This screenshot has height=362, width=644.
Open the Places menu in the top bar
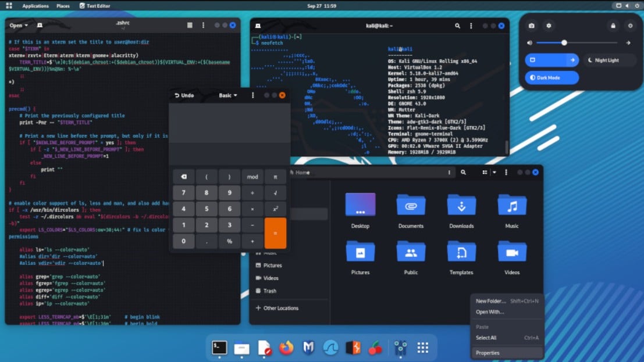tap(63, 5)
